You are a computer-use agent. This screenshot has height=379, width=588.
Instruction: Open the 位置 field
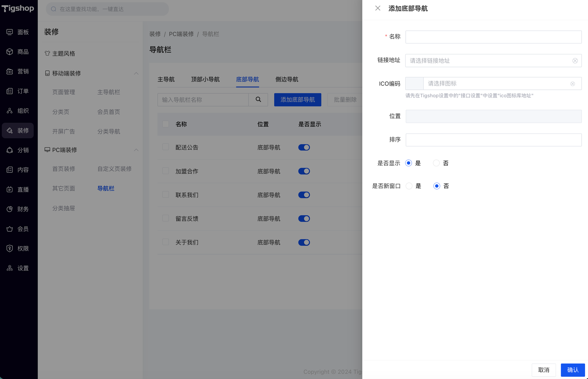(494, 116)
